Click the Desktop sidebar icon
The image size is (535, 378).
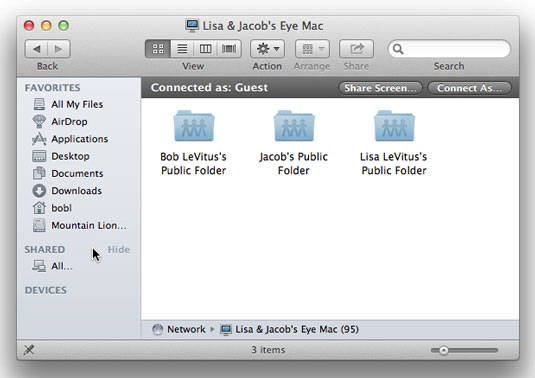pos(39,156)
